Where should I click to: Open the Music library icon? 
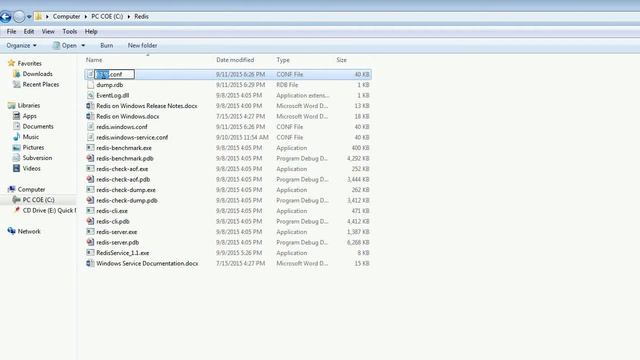16,137
